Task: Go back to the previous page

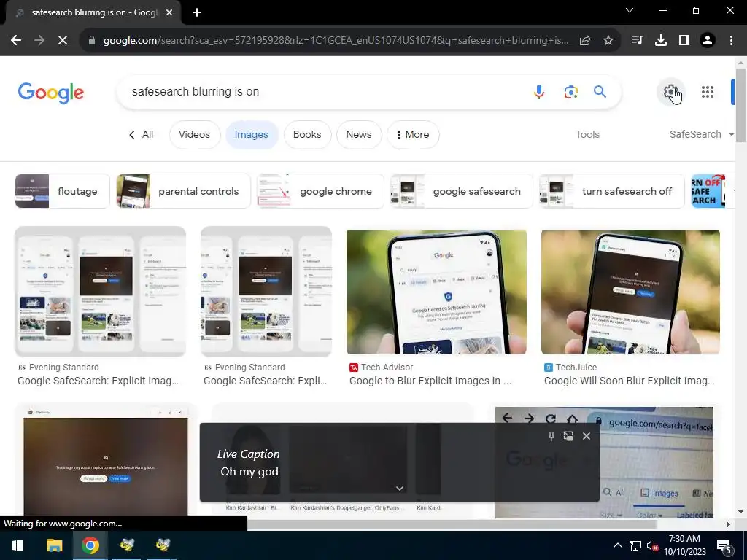Action: point(16,41)
